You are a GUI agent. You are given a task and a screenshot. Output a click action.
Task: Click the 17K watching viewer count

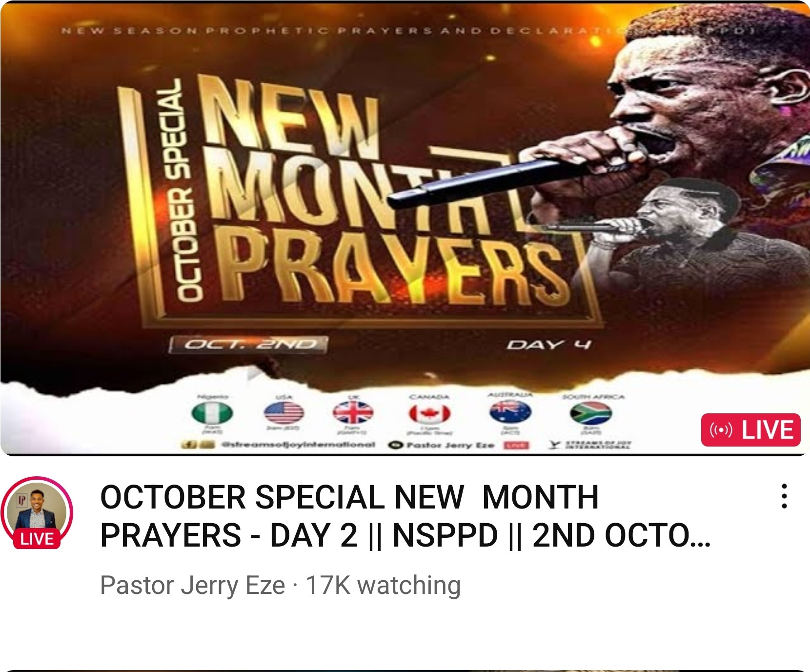[x=383, y=585]
